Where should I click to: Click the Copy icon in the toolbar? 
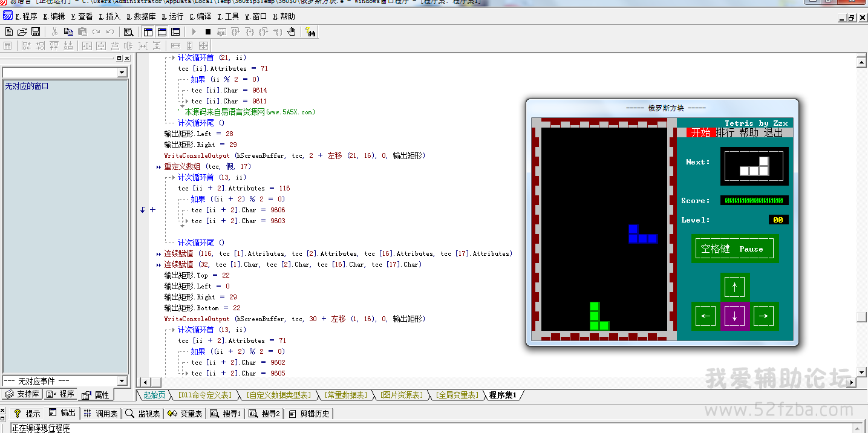coord(68,31)
